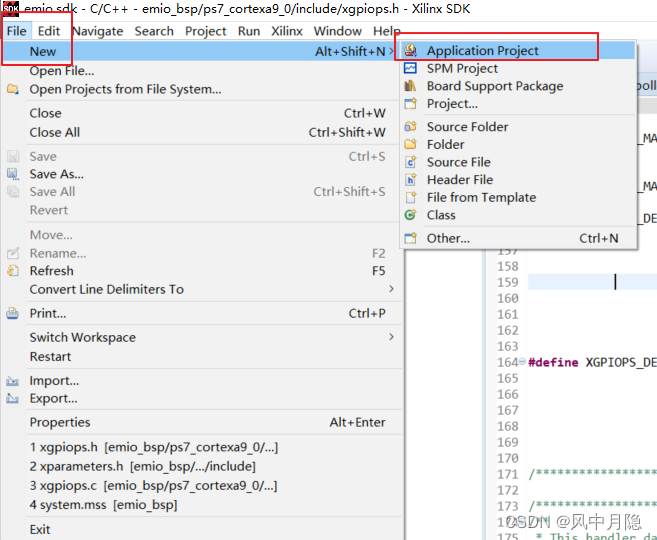
Task: Open the Help menu
Action: pos(386,31)
